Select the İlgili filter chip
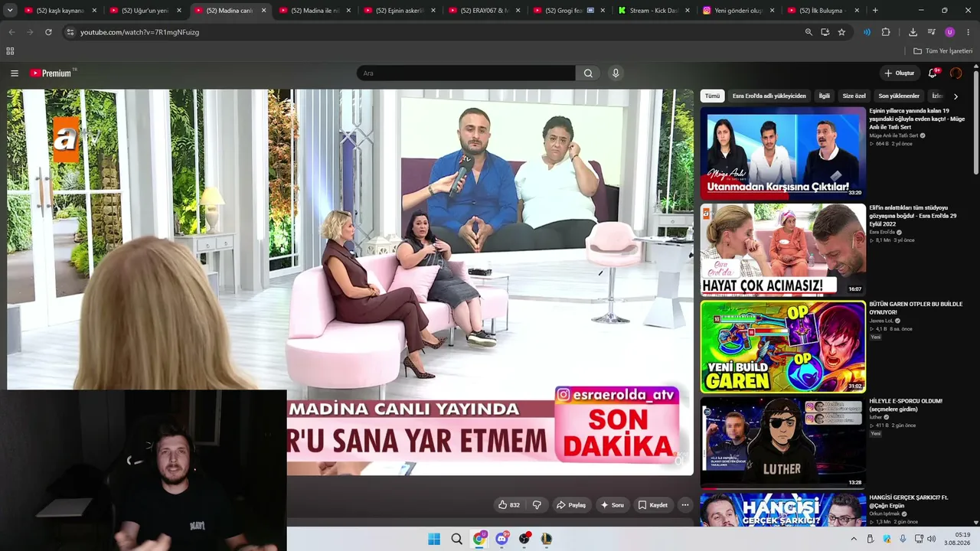Viewport: 980px width, 551px height. (825, 96)
